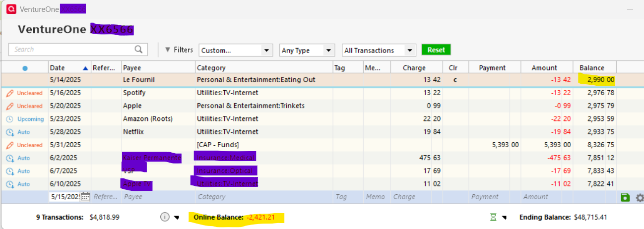The height and width of the screenshot is (229, 644).
Task: Click the Charge field in new entry row
Action: pos(417,197)
